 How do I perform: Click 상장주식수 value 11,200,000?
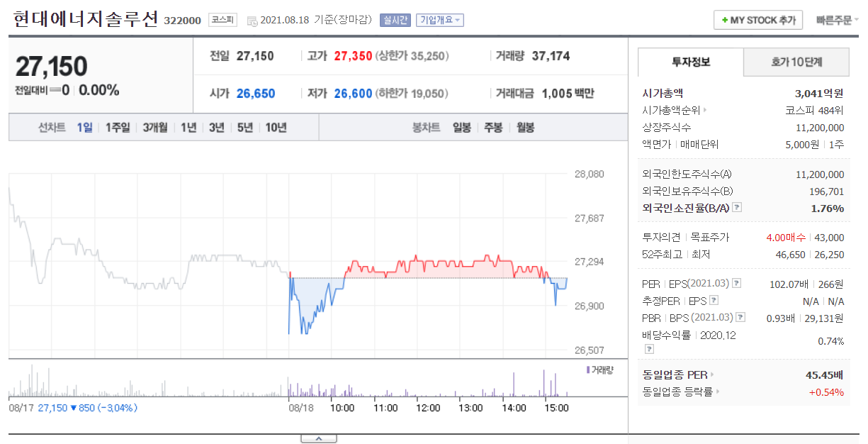(821, 128)
